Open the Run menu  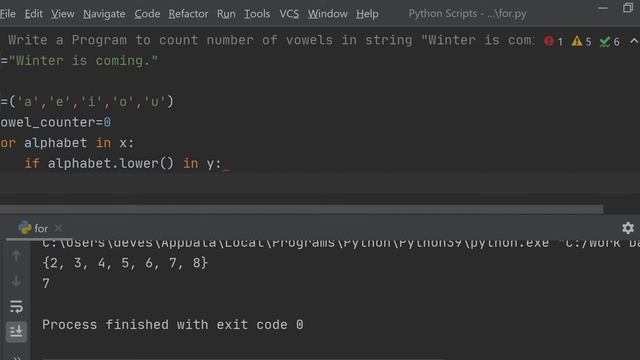coord(226,14)
